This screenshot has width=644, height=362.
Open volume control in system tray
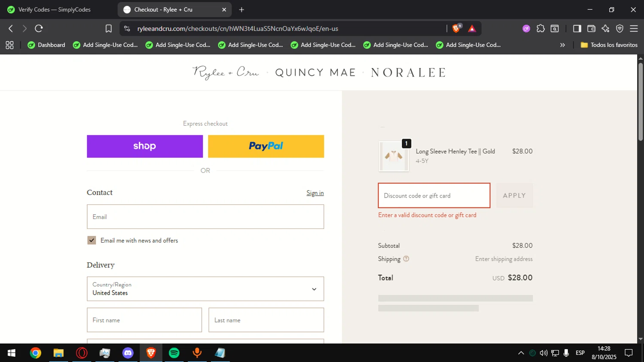coord(544,353)
